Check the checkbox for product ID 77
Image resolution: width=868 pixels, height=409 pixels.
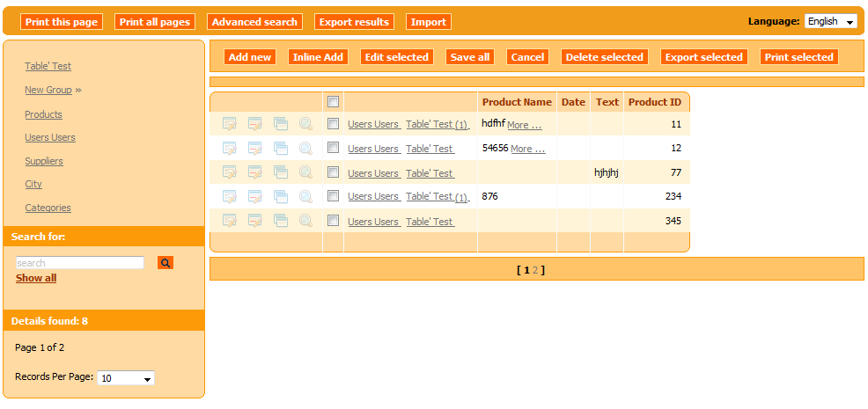334,172
